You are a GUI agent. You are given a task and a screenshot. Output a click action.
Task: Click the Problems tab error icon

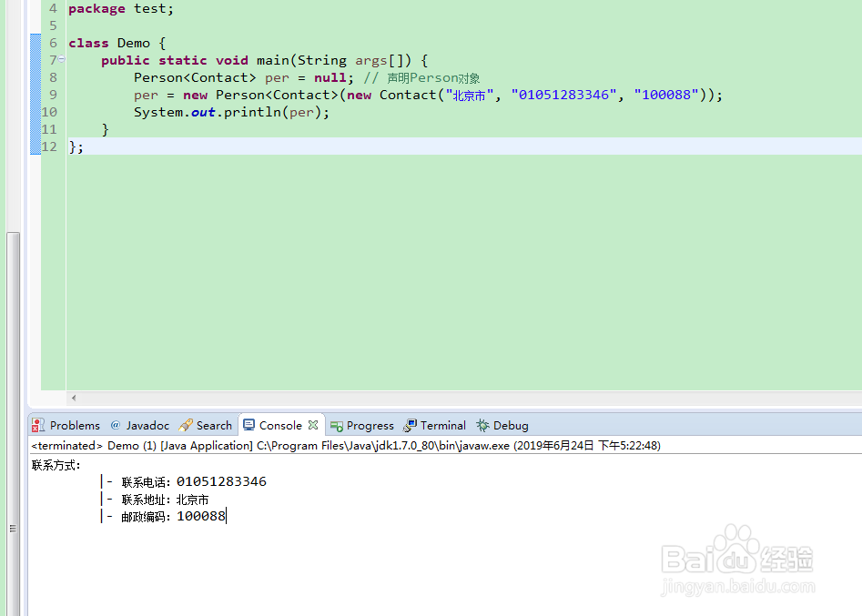click(x=38, y=425)
